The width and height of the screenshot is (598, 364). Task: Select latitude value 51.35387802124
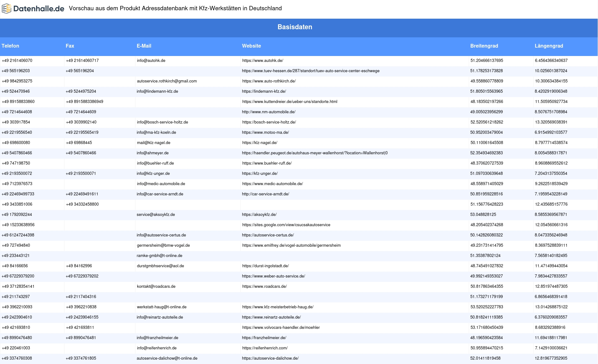tap(485, 256)
